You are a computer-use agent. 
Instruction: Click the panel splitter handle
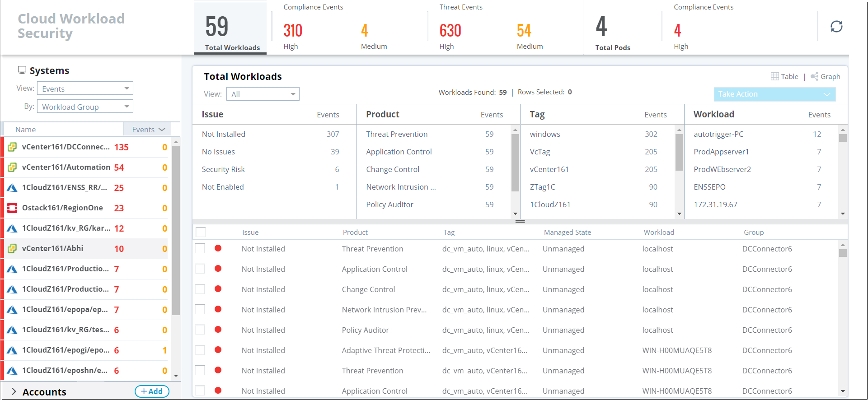pyautogui.click(x=520, y=221)
